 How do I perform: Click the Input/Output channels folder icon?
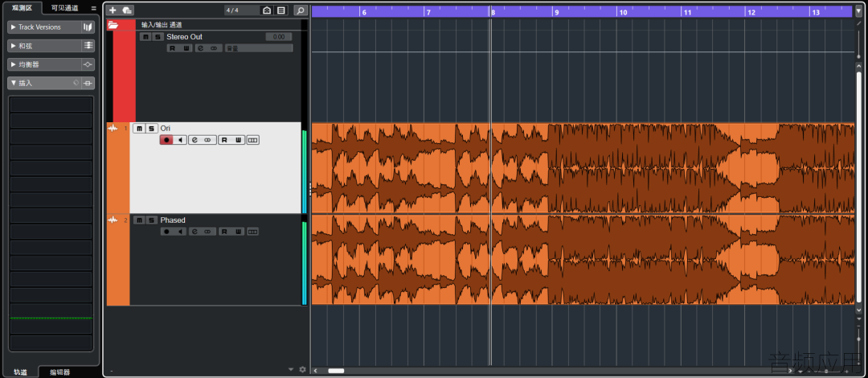113,25
